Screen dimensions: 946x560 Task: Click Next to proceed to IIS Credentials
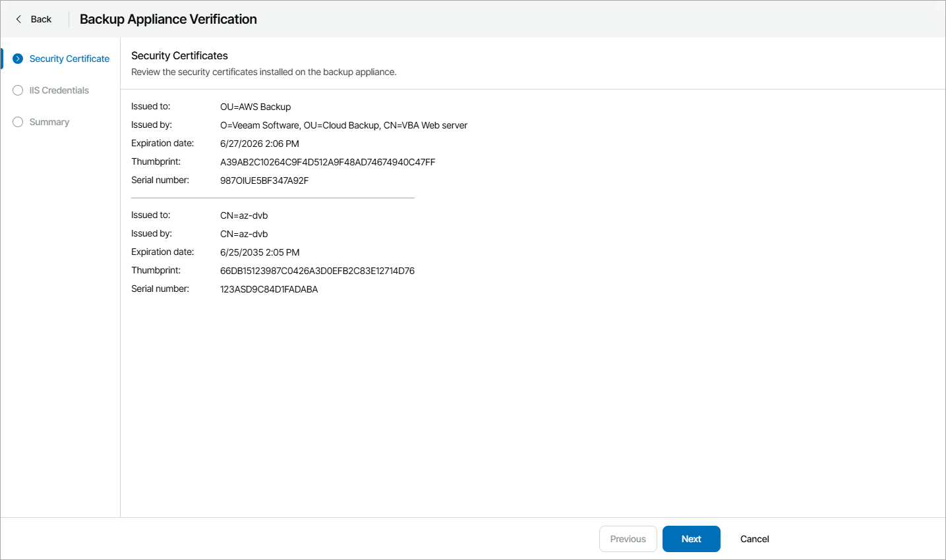[x=691, y=538]
